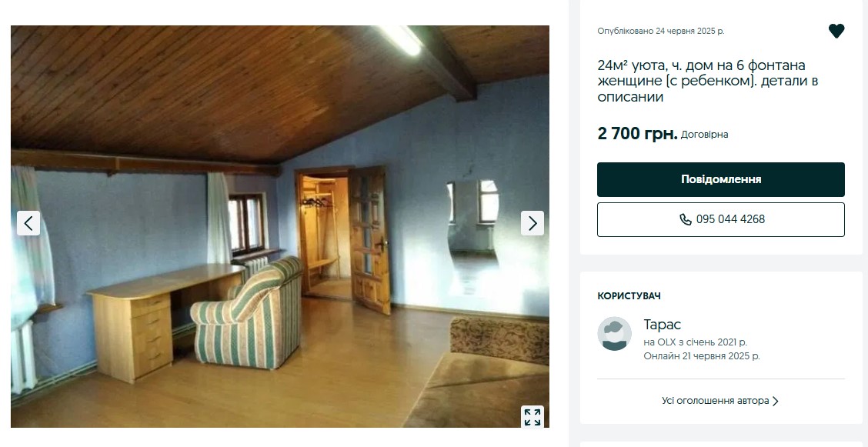The width and height of the screenshot is (868, 447).
Task: Click chevron beside Усі оголошення автора
Action: 775,401
